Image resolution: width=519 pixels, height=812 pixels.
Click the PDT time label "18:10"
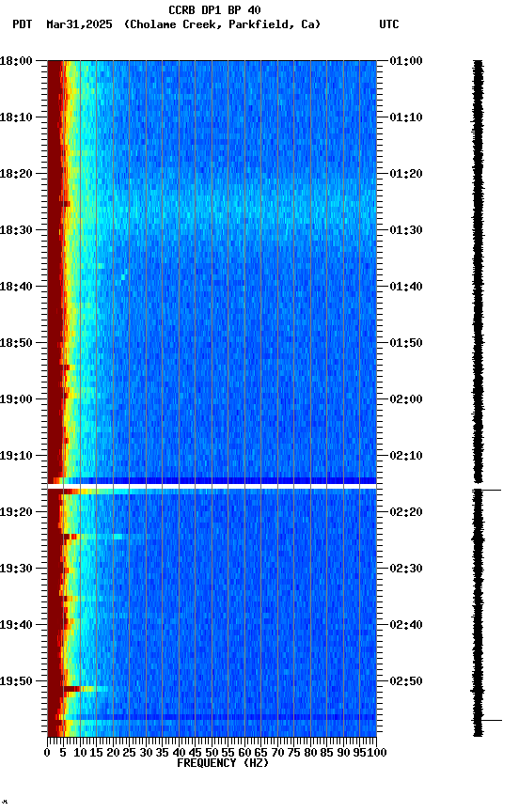click(x=16, y=117)
